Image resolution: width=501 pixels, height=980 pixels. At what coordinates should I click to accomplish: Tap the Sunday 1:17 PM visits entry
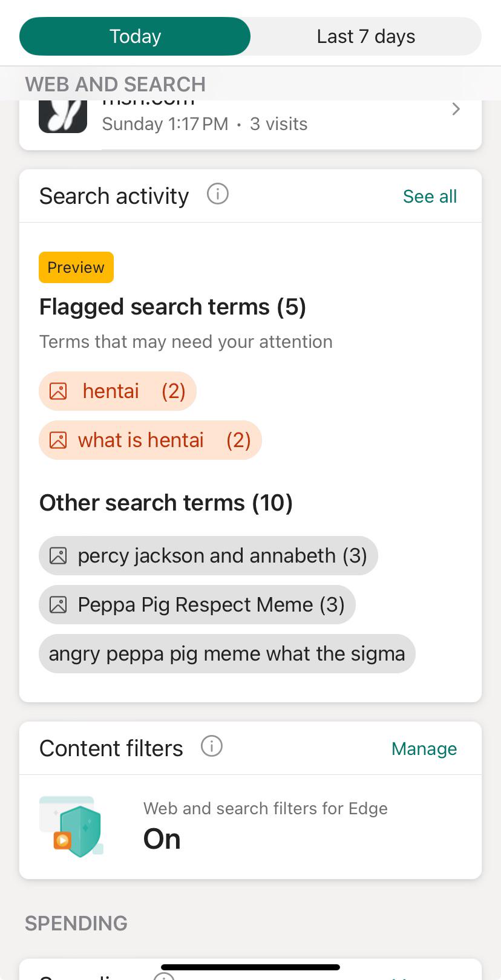click(x=205, y=124)
